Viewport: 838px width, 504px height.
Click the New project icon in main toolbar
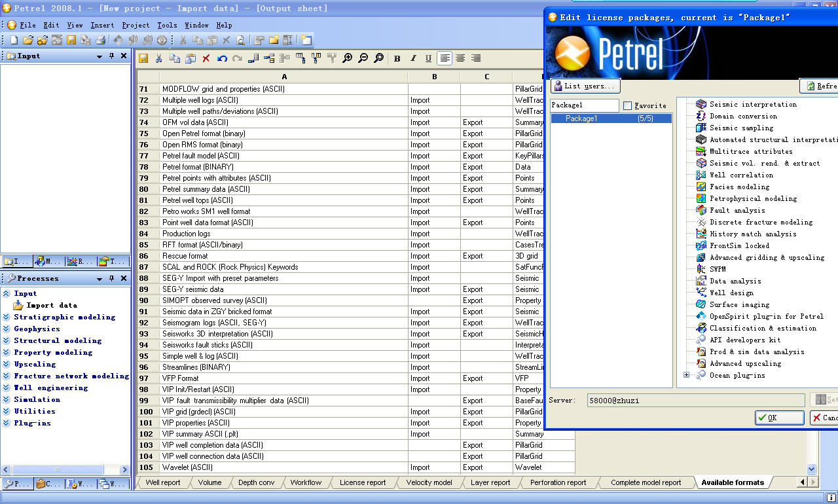coord(14,40)
